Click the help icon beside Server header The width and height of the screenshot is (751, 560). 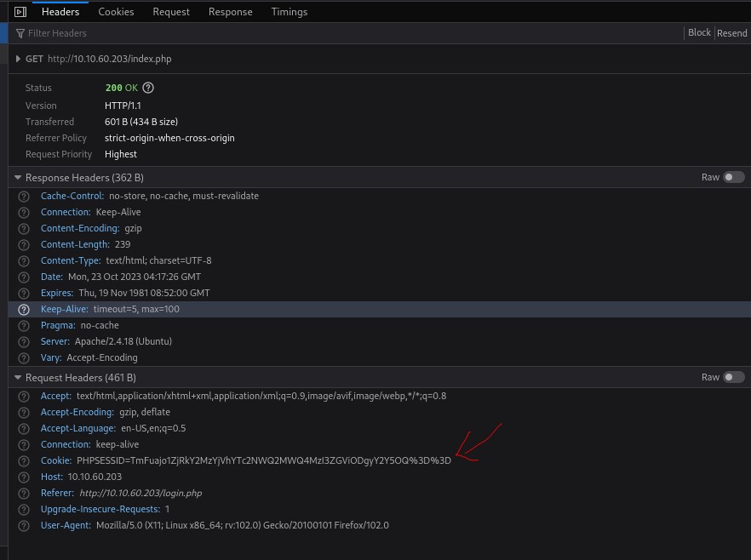click(x=24, y=342)
